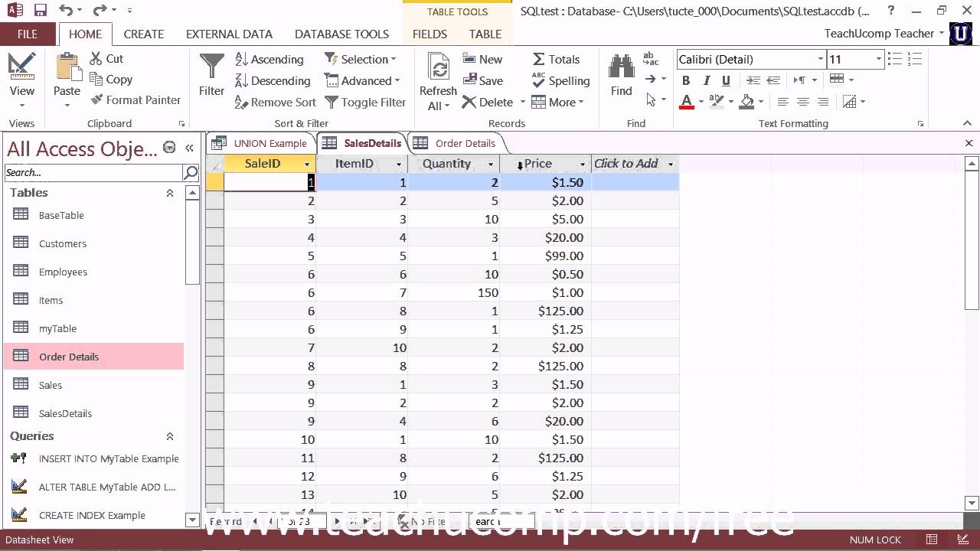The width and height of the screenshot is (980, 551).
Task: Open the font name combo box
Action: [x=820, y=59]
